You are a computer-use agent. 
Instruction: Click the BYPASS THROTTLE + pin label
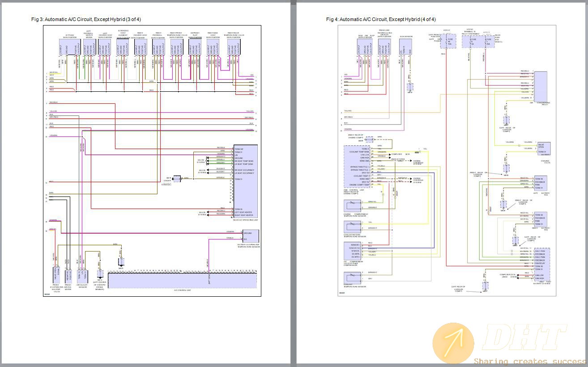click(360, 167)
